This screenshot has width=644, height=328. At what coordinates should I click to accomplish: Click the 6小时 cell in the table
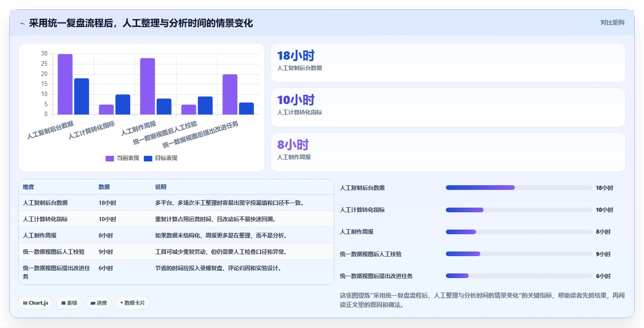106,268
